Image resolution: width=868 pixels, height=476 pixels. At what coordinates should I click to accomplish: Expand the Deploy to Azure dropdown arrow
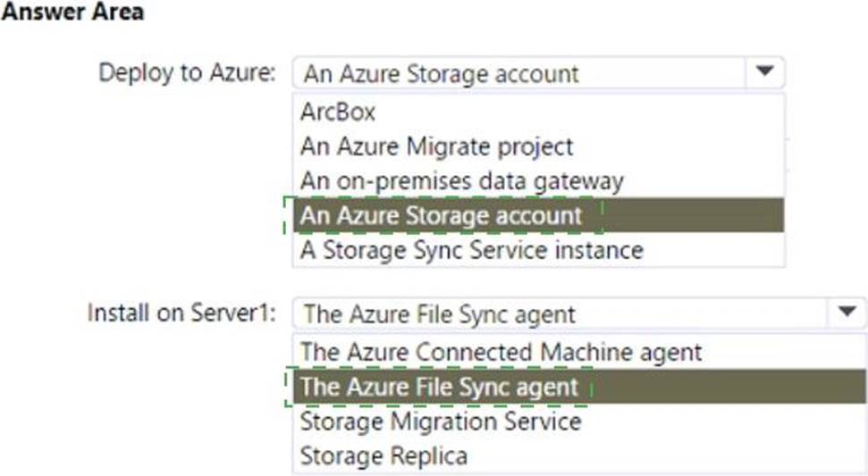pyautogui.click(x=764, y=72)
